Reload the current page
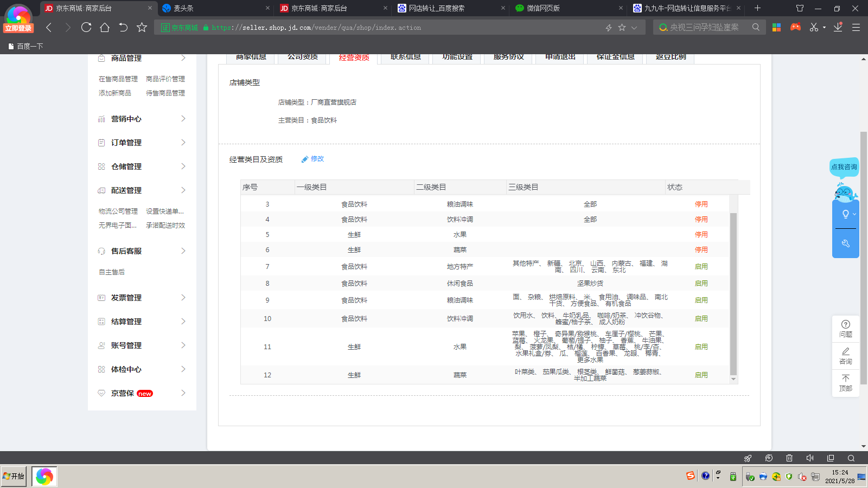868x488 pixels. (86, 27)
